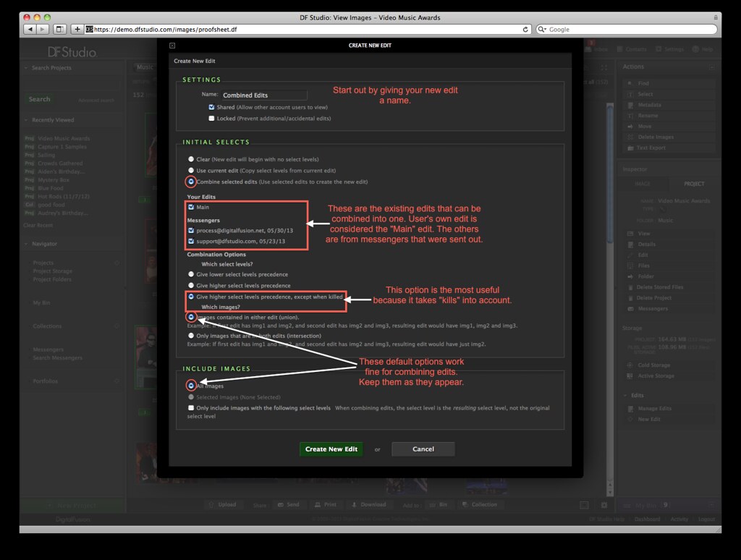
Task: Click the Google search field
Action: [627, 29]
